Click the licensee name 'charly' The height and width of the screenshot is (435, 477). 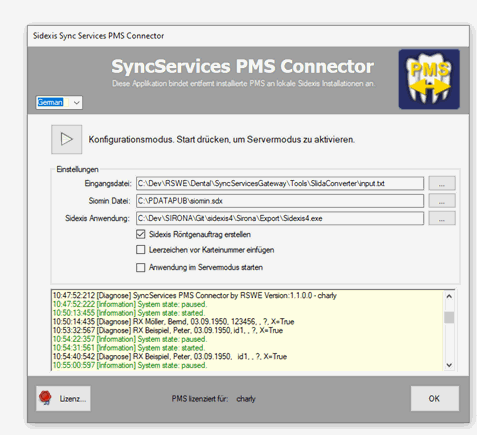coord(246,399)
